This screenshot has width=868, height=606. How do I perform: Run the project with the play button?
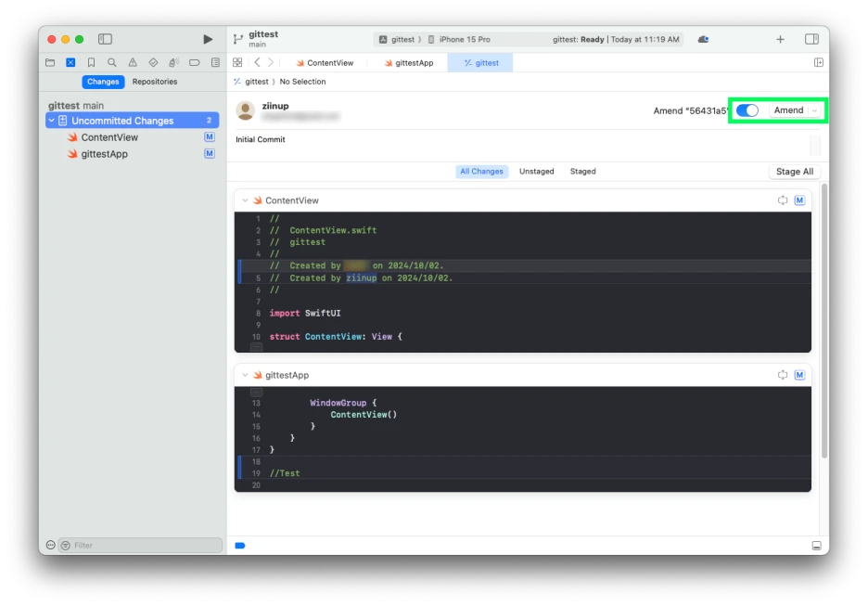pos(208,39)
